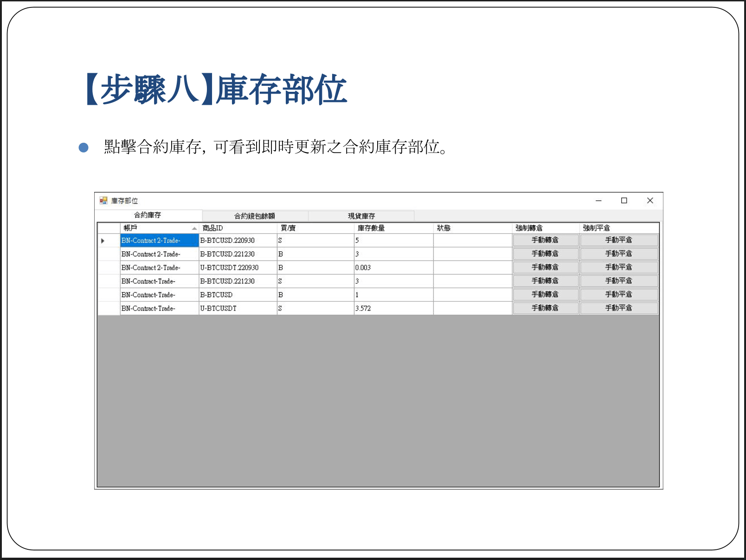Click the 強制轉倉 column header
This screenshot has width=746, height=560.
[546, 228]
